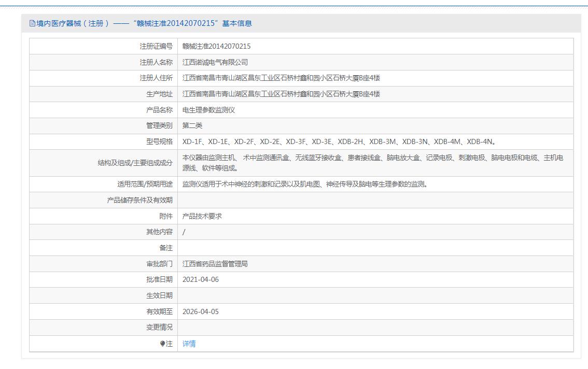
Task: Select intended use text starting 监测仪适用于术中神经
Action: pyautogui.click(x=305, y=184)
